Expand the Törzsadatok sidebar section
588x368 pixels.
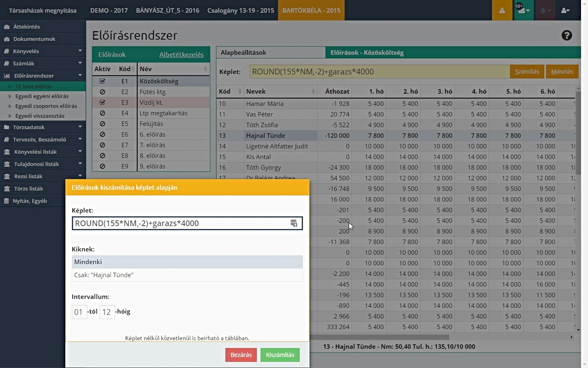43,127
